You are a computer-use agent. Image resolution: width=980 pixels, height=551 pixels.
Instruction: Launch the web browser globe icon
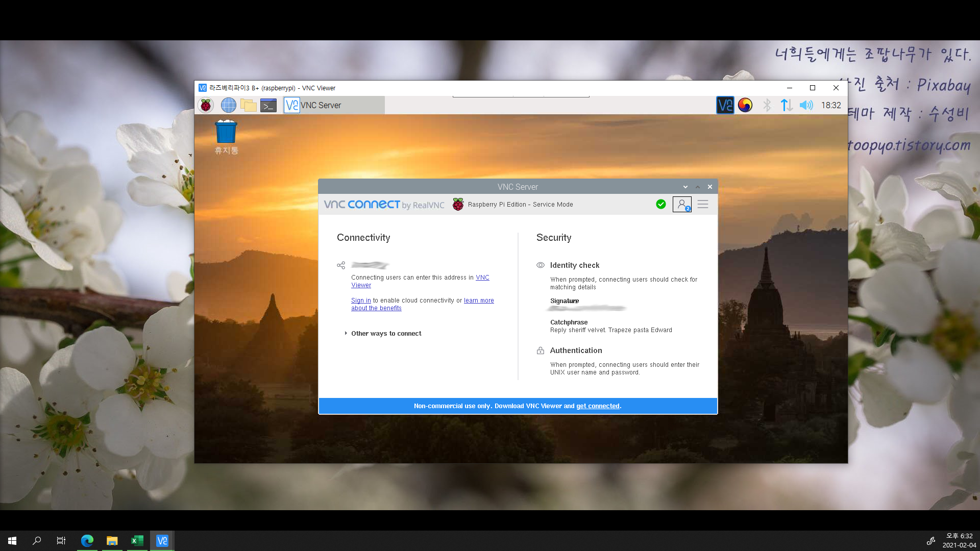coord(228,105)
